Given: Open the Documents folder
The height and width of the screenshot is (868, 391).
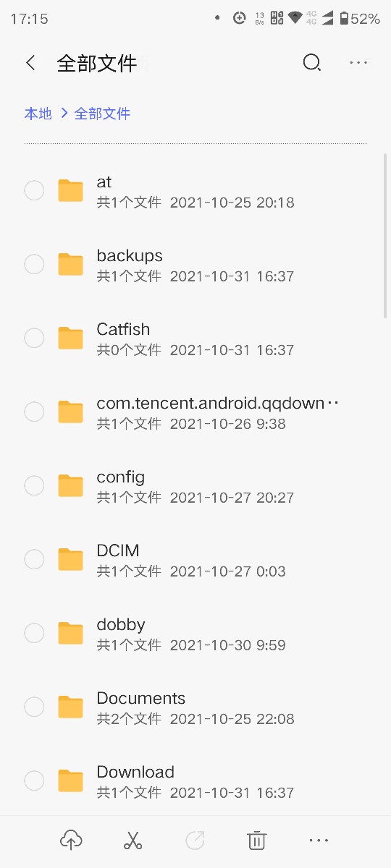Looking at the screenshot, I should pos(195,707).
